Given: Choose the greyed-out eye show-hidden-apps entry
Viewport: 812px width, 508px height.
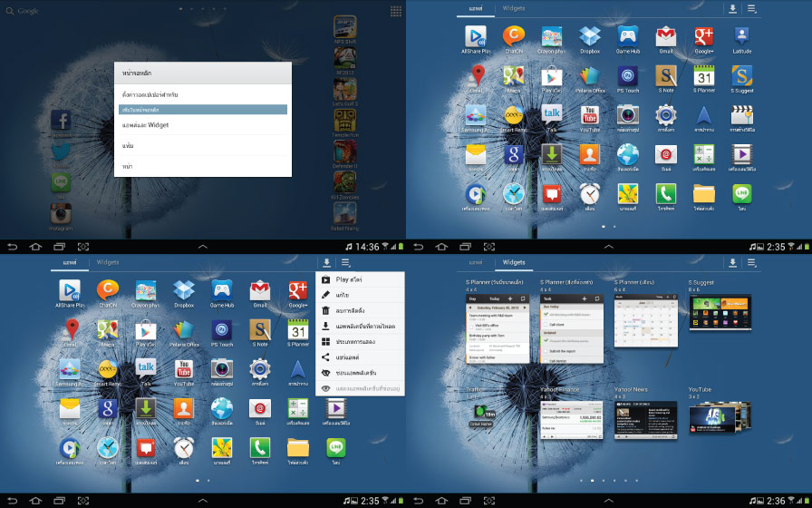Looking at the screenshot, I should (360, 388).
